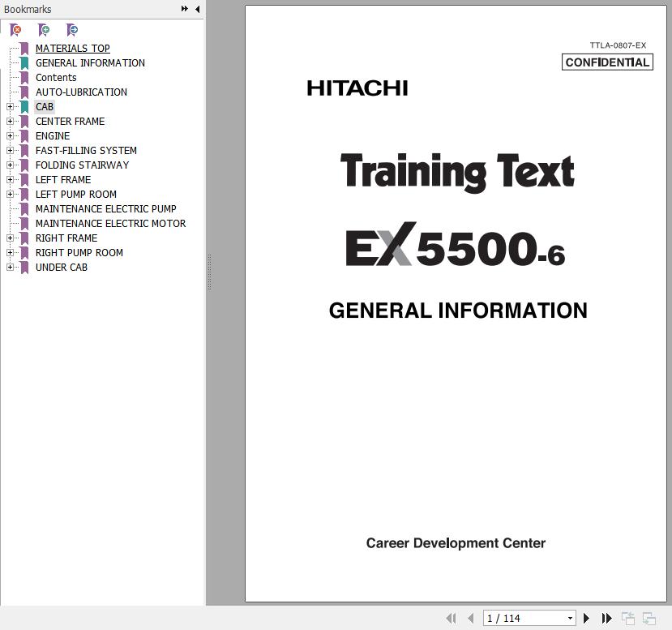672x630 pixels.
Task: Collapse the Bookmarks panel arrow
Action: click(198, 9)
